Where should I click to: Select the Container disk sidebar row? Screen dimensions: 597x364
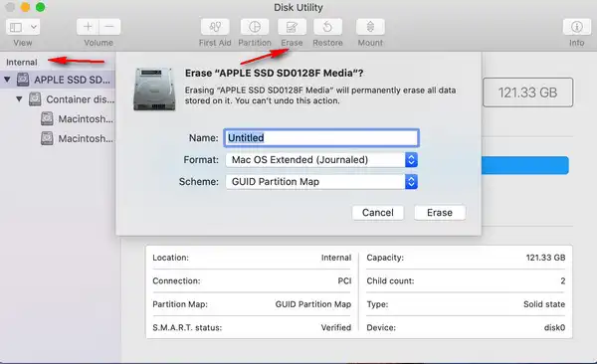tap(58, 99)
